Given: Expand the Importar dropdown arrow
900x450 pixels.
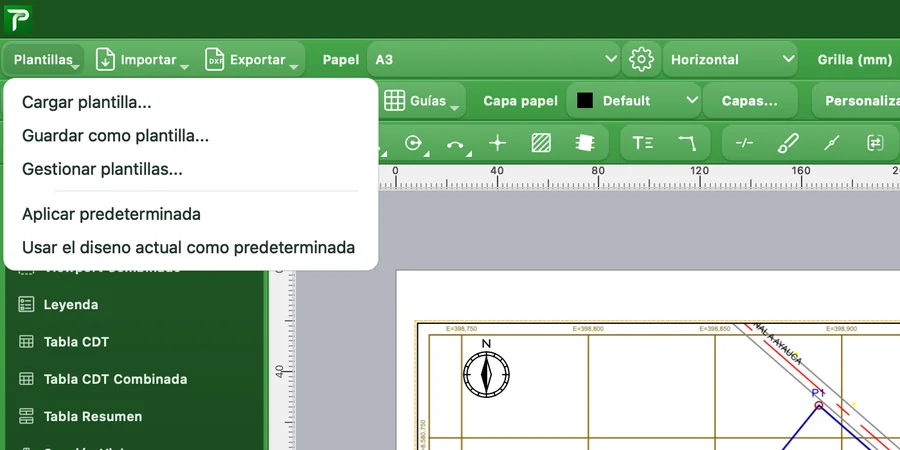Looking at the screenshot, I should click(x=184, y=67).
